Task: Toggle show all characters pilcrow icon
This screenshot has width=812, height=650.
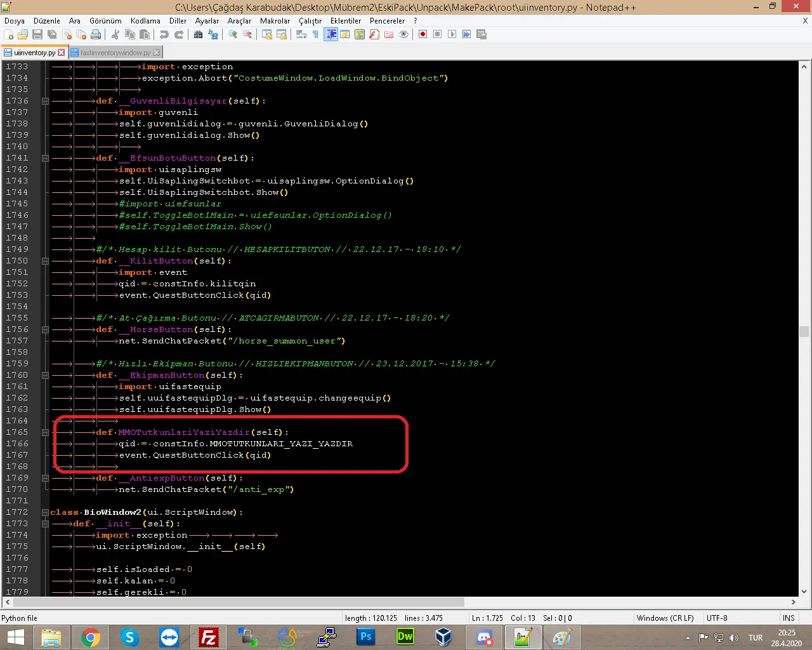Action: [316, 34]
